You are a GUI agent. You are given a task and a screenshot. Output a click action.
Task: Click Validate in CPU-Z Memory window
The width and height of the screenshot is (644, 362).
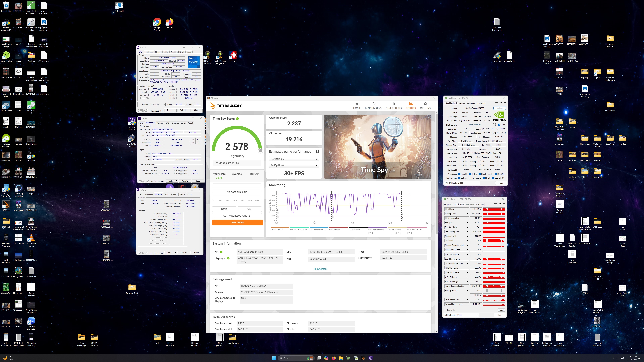coord(184,252)
